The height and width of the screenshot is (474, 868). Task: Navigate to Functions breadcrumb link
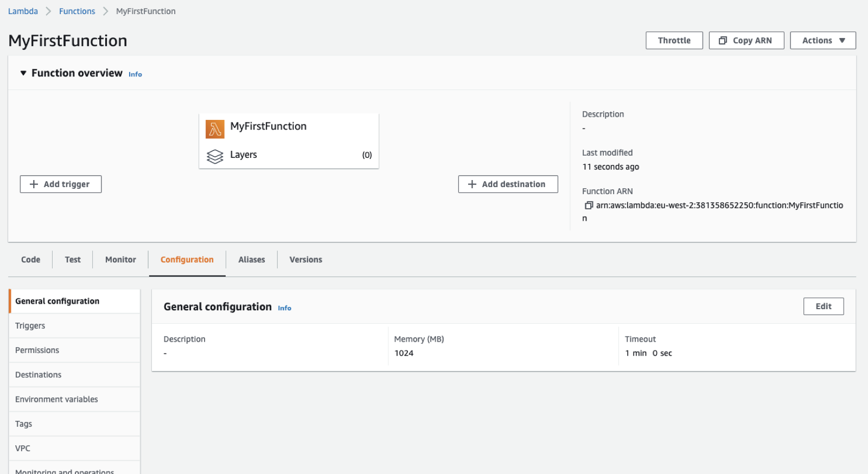(x=77, y=11)
